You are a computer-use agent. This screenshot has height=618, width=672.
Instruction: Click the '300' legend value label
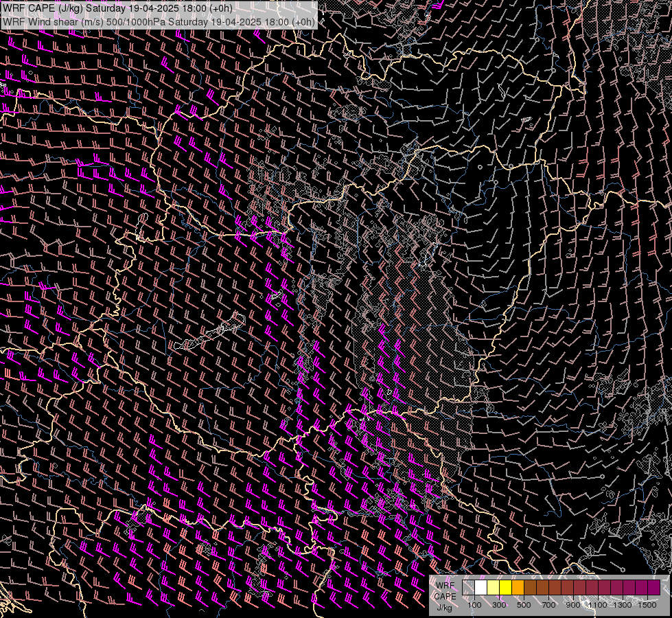coord(499,605)
